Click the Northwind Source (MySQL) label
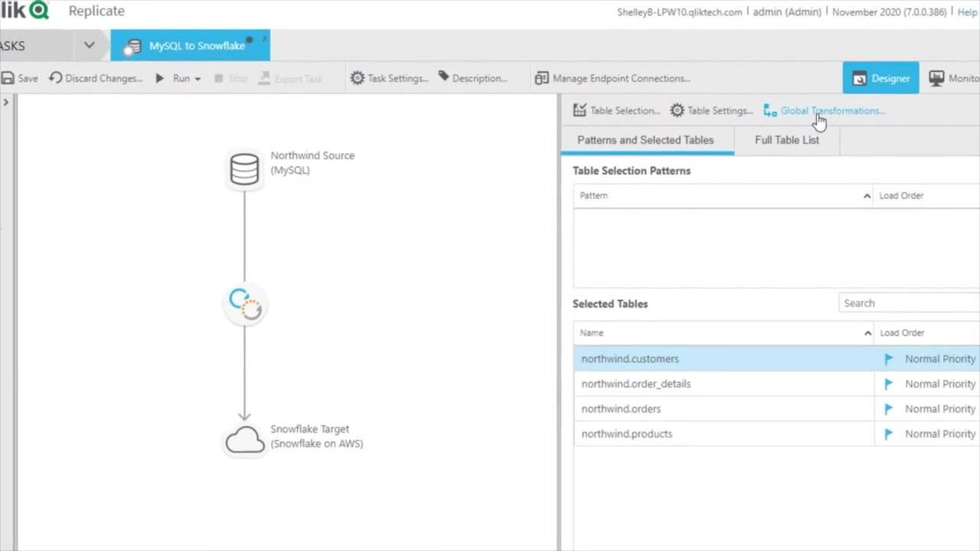Image resolution: width=980 pixels, height=551 pixels. coord(312,162)
